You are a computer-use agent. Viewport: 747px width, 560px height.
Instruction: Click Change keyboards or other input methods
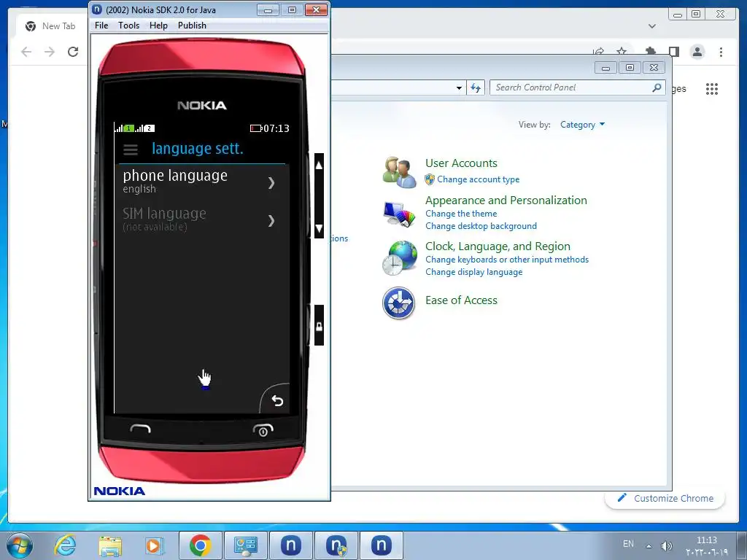pos(507,260)
